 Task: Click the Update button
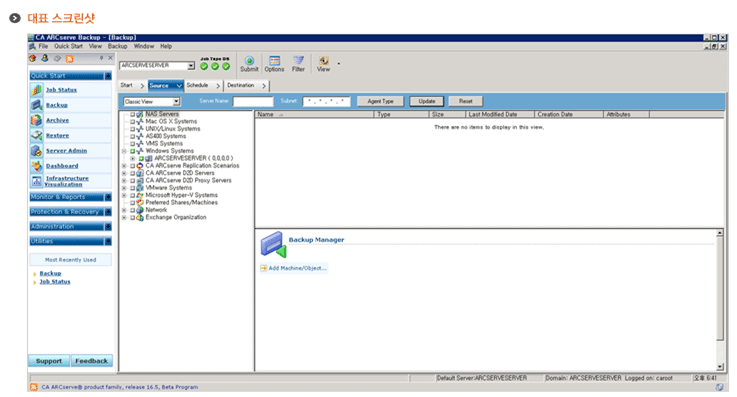pyautogui.click(x=427, y=101)
